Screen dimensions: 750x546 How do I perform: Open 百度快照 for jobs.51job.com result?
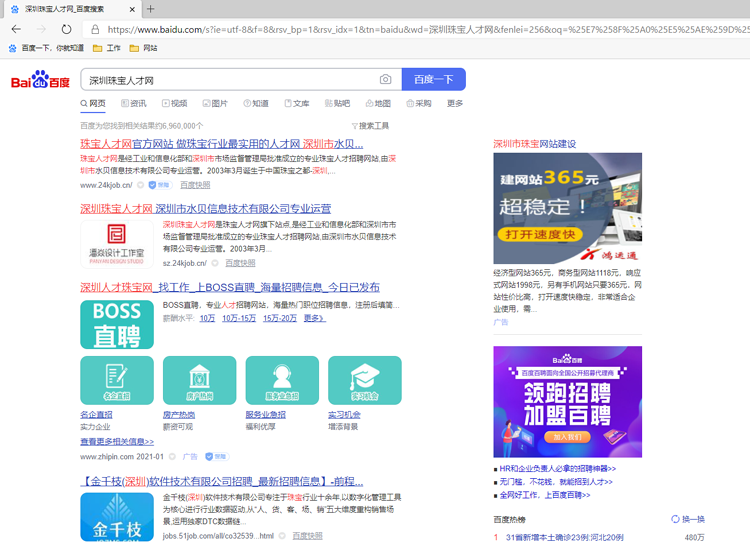pyautogui.click(x=308, y=536)
